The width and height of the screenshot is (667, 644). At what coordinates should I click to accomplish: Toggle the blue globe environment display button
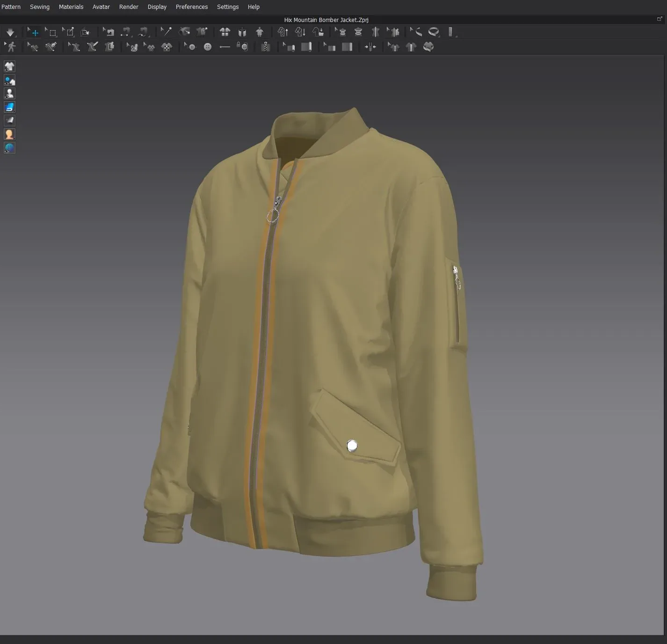tap(9, 147)
